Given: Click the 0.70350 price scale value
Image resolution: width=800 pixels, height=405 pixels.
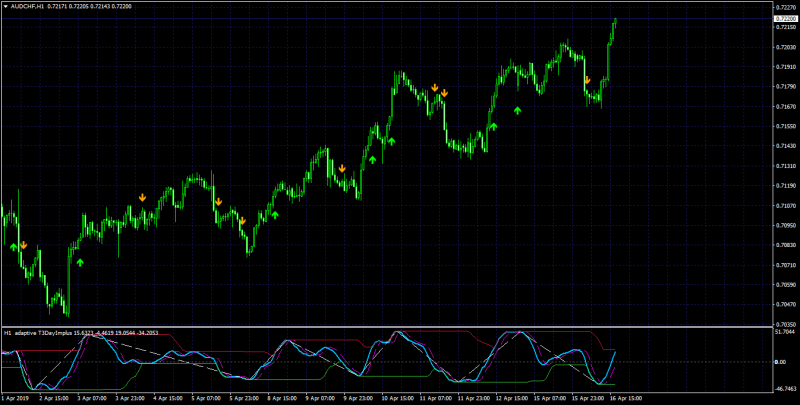Looking at the screenshot, I should [786, 324].
